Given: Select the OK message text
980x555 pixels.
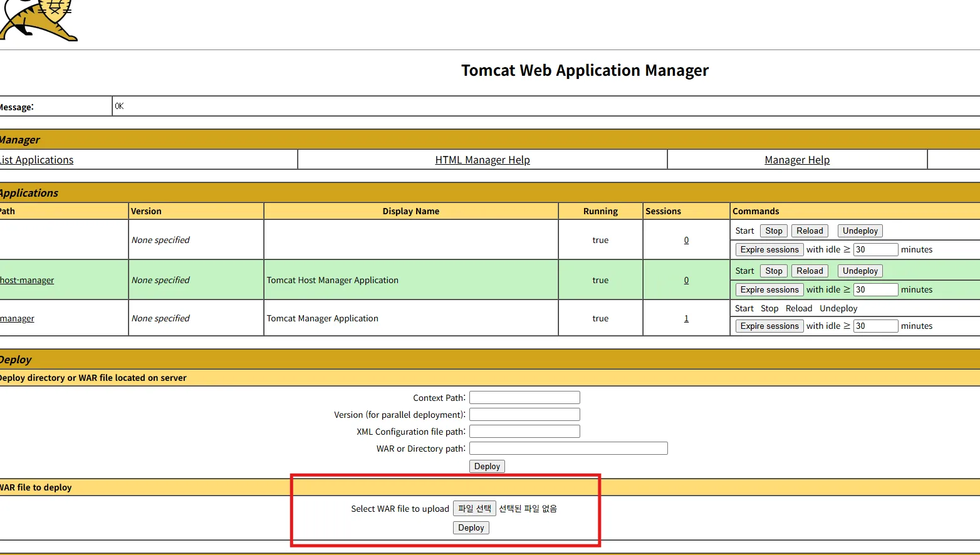Looking at the screenshot, I should pos(119,106).
